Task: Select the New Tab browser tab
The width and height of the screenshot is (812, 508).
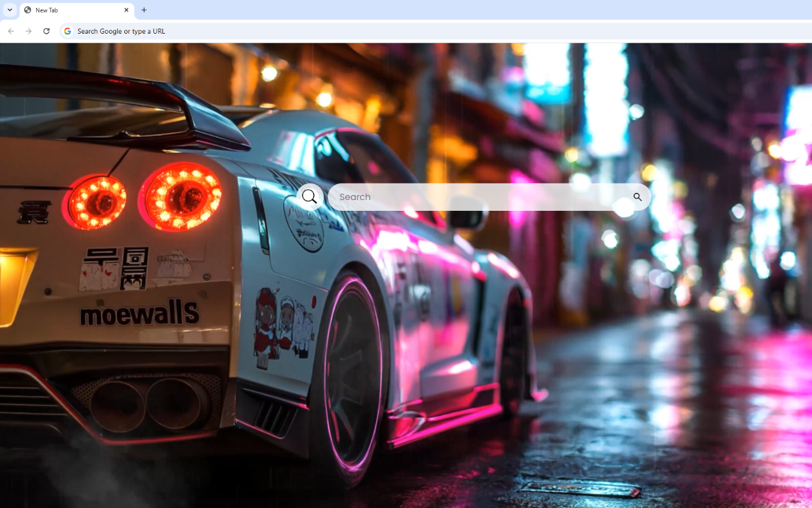Action: coord(77,10)
